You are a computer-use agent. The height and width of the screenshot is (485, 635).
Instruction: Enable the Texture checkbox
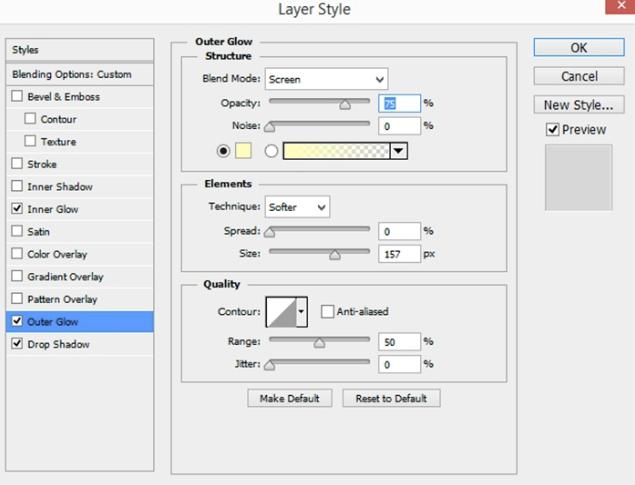click(x=30, y=141)
